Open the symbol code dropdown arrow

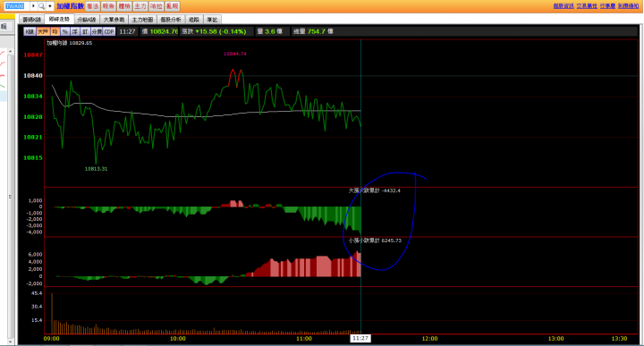point(34,6)
